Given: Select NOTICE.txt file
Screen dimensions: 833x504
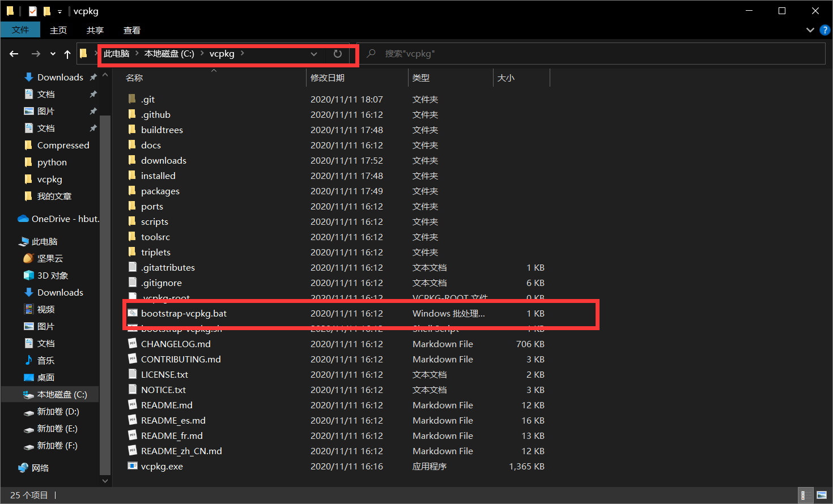Looking at the screenshot, I should click(163, 390).
